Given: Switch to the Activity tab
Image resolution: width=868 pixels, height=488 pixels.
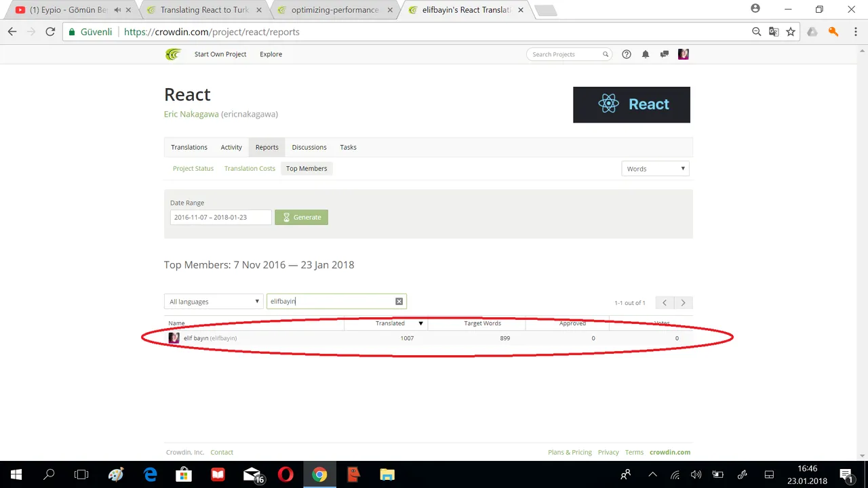Looking at the screenshot, I should point(231,147).
